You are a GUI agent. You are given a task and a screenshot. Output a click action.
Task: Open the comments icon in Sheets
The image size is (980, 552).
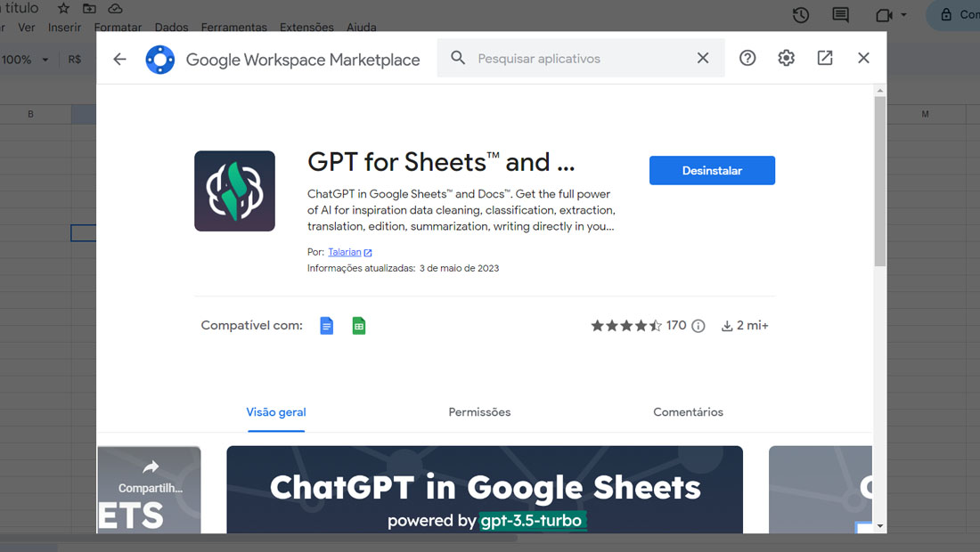841,15
